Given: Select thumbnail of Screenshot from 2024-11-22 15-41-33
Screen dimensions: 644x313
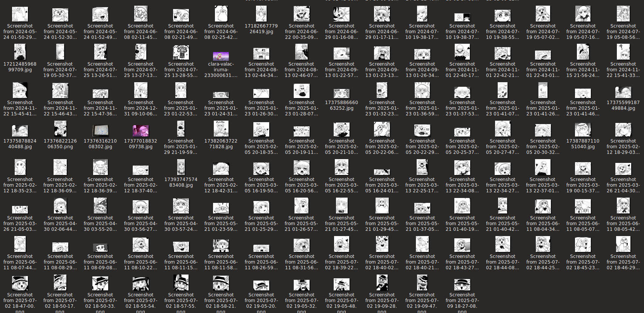Looking at the screenshot, I should [x=623, y=52].
